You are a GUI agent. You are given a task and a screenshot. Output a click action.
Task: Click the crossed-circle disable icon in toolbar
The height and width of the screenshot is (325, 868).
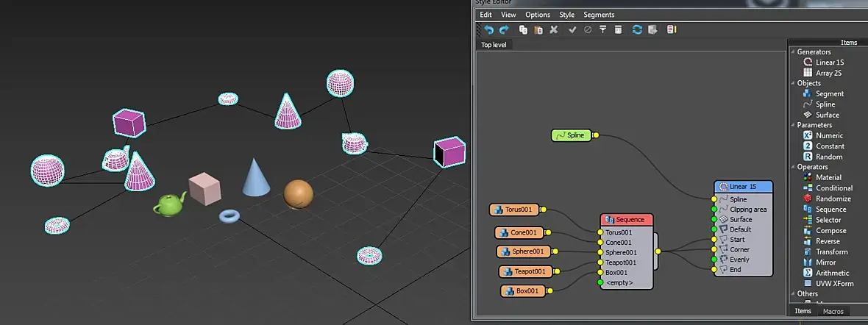pyautogui.click(x=588, y=30)
